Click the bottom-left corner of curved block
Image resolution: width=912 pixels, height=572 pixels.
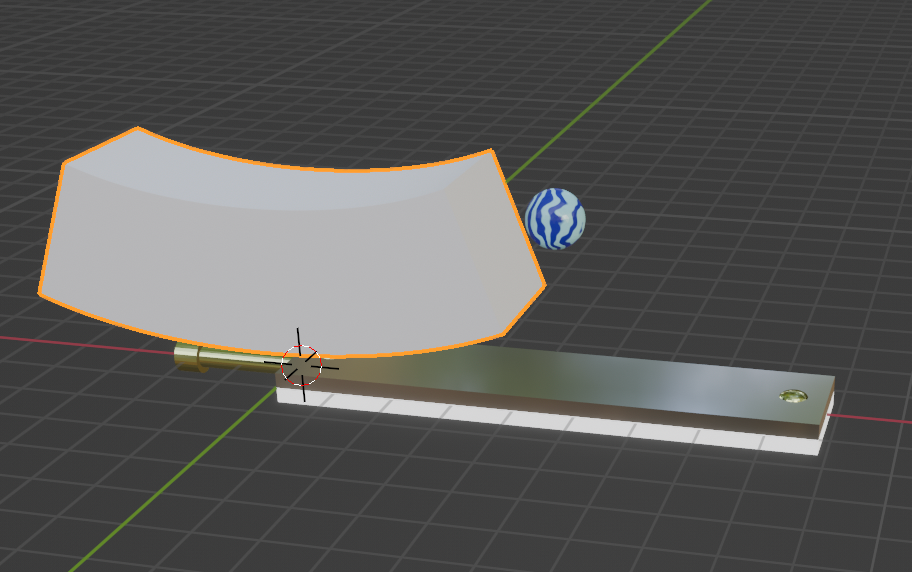(41, 294)
